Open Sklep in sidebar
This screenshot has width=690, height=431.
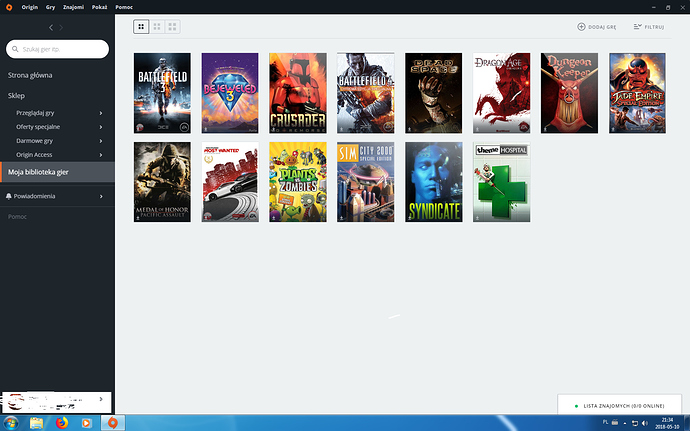[x=16, y=96]
